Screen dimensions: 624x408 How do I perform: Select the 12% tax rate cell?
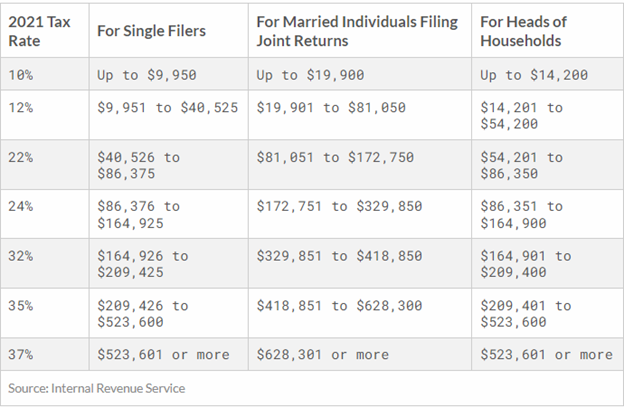tap(20, 108)
